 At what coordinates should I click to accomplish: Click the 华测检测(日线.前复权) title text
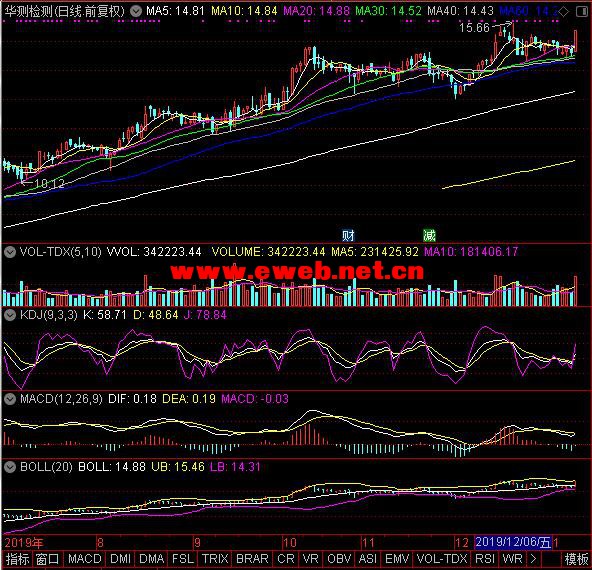(65, 11)
